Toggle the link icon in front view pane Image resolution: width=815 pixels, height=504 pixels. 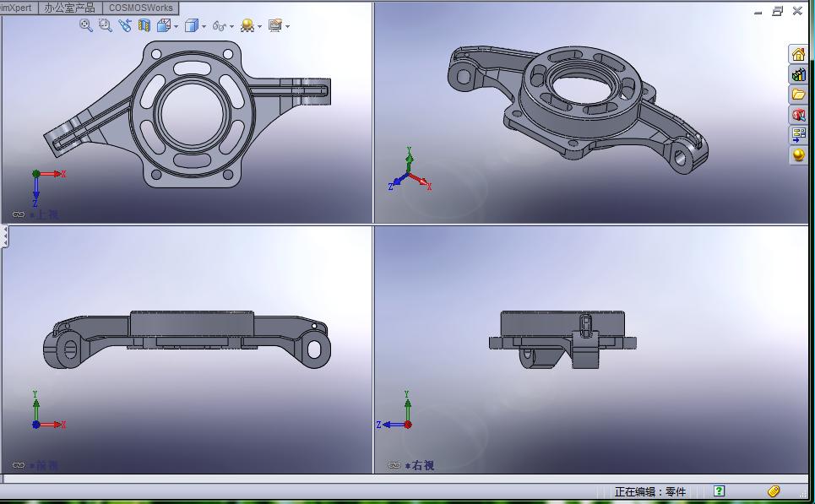pos(19,465)
